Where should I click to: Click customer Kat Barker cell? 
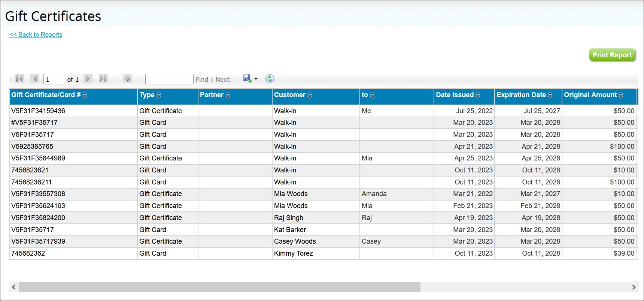316,230
